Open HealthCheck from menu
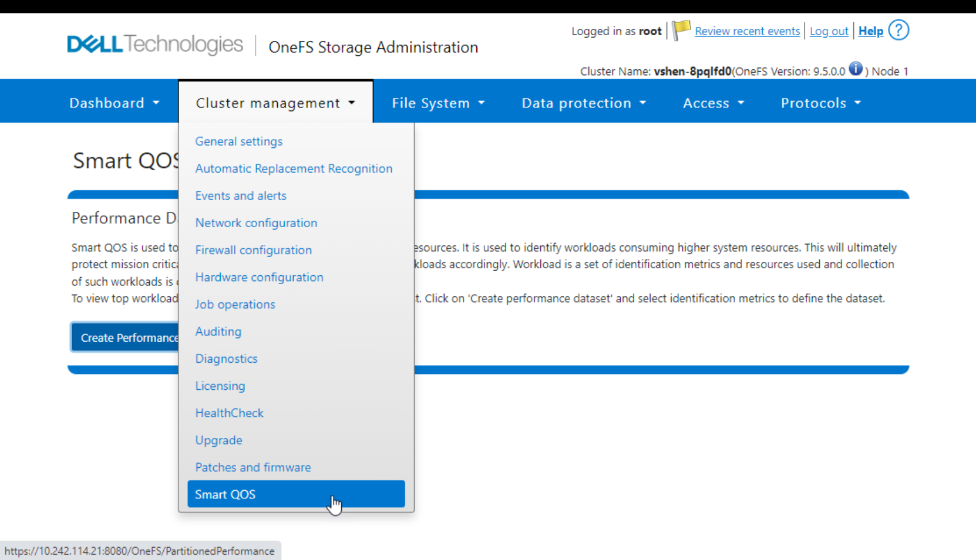This screenshot has width=976, height=560. point(229,413)
